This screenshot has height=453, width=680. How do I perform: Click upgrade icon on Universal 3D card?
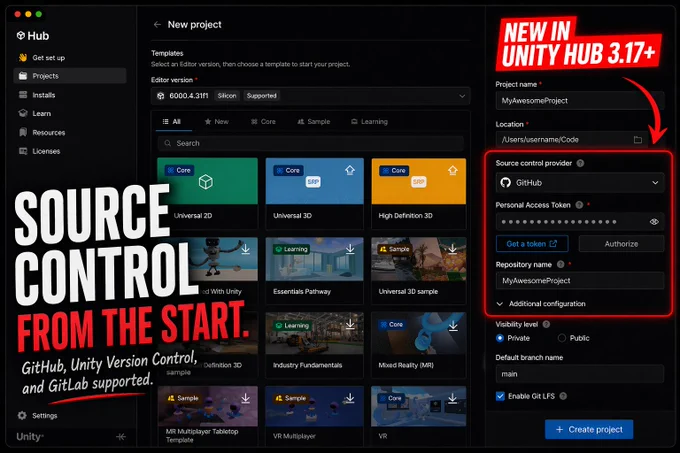pyautogui.click(x=350, y=170)
